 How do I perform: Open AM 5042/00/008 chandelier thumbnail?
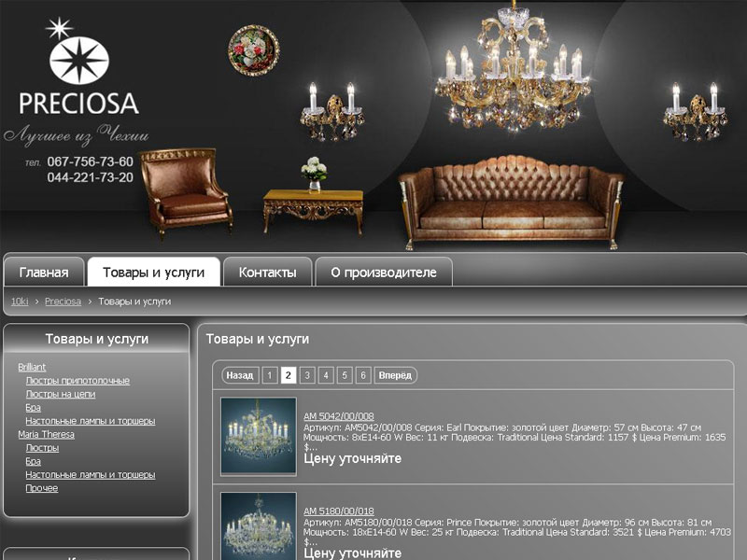point(259,436)
